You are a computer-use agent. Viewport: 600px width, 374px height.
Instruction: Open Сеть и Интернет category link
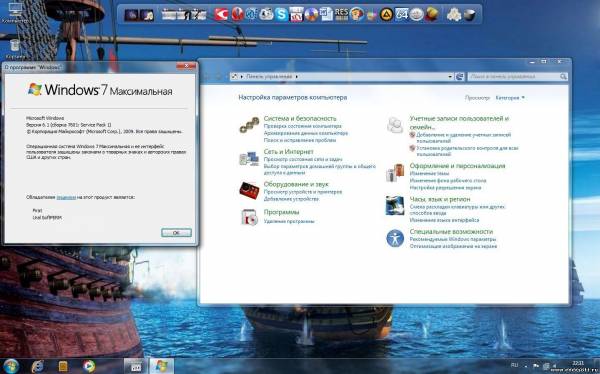tap(288, 152)
